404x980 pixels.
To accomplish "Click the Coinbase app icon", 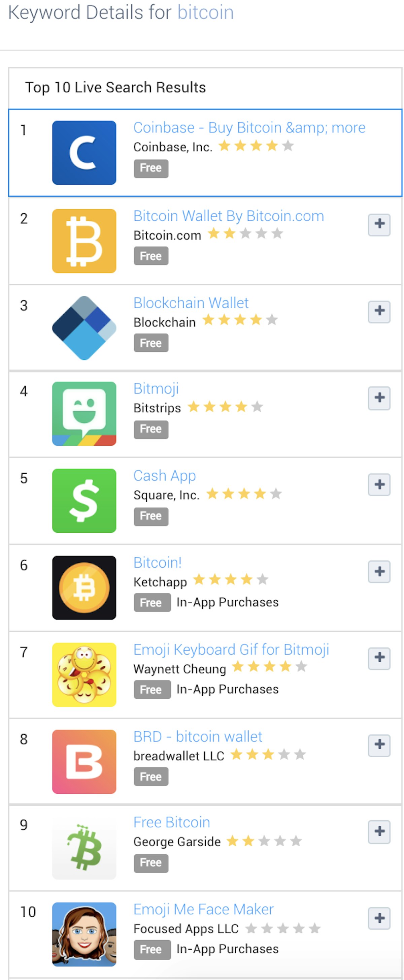I will click(x=84, y=153).
